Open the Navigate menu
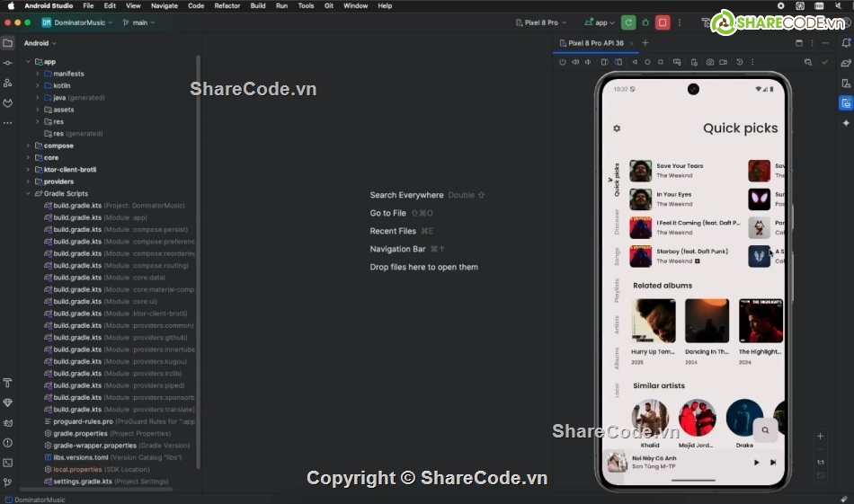The image size is (854, 504). (x=164, y=5)
